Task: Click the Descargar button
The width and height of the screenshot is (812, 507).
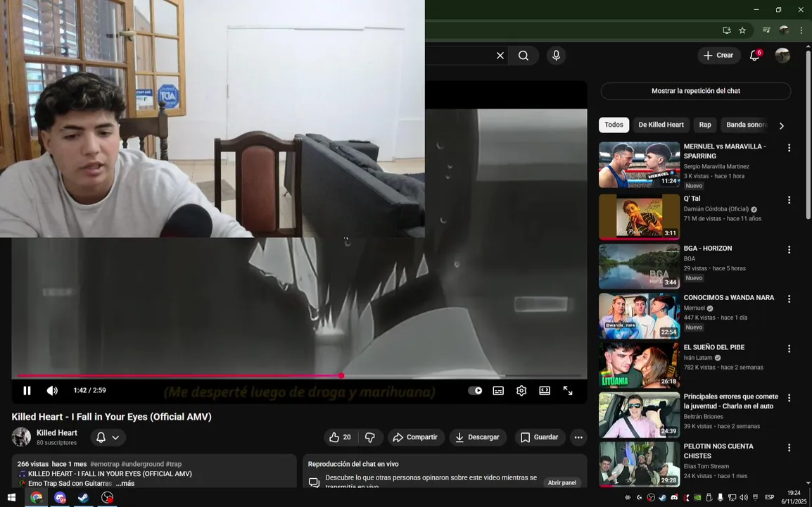Action: (478, 437)
